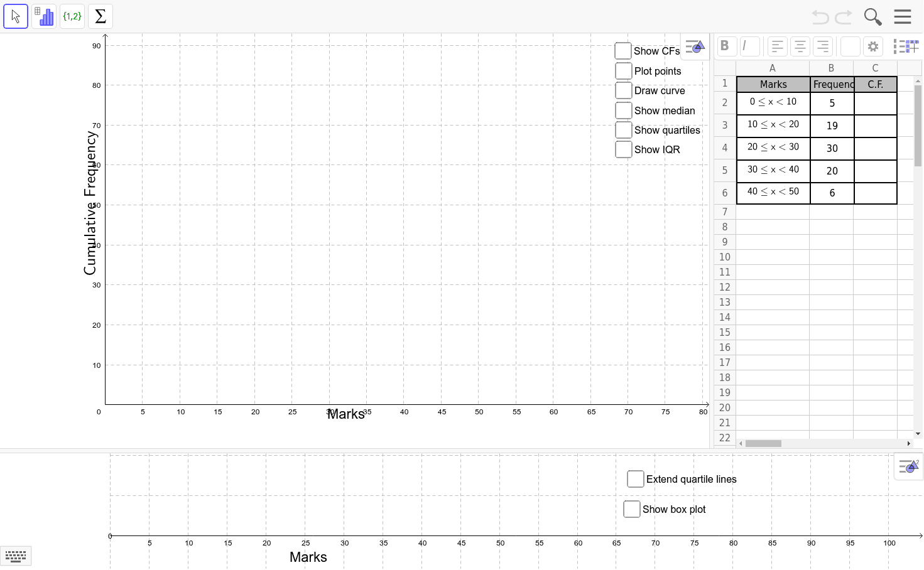Screen dimensions: 924x570
Task: Open the hamburger main menu
Action: click(903, 16)
